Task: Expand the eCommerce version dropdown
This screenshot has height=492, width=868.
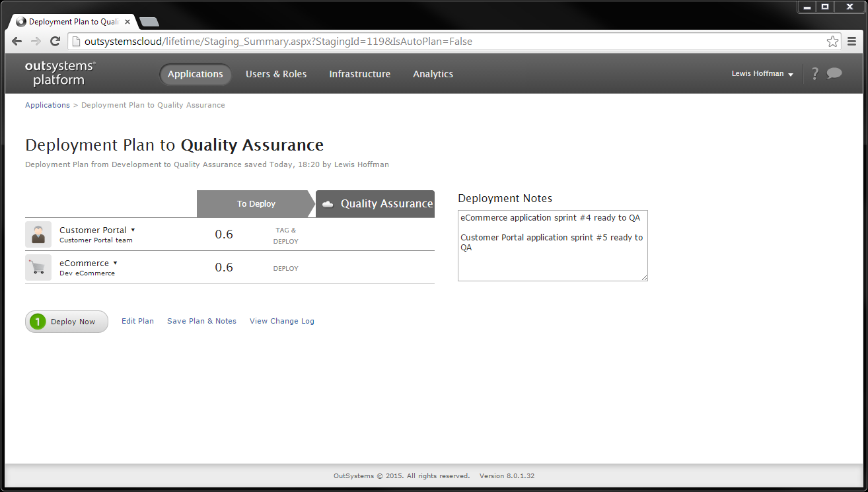Action: pos(115,262)
